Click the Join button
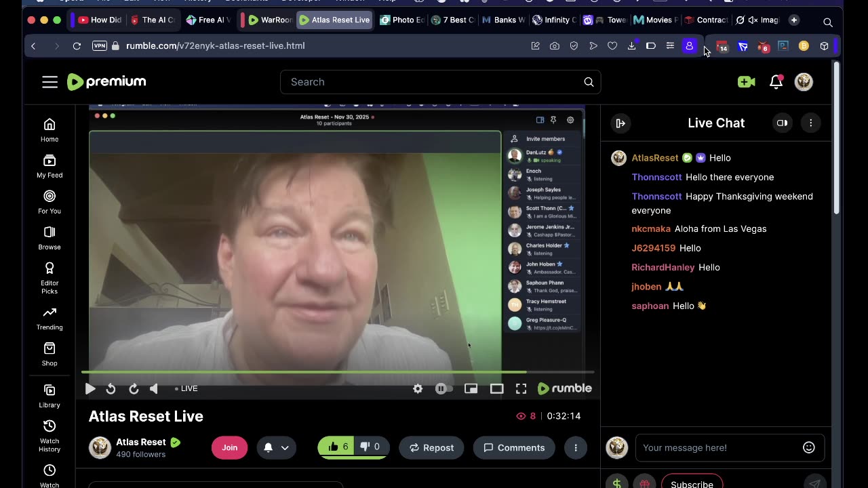 coord(230,447)
